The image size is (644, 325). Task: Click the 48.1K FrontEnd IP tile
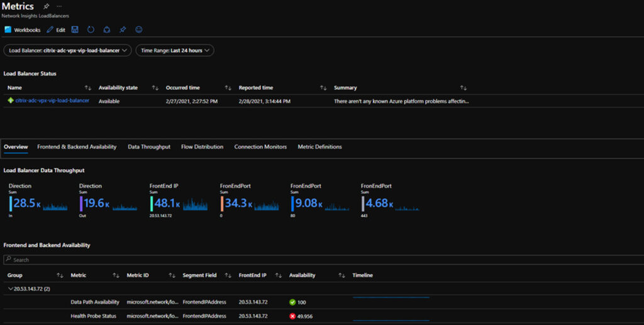pyautogui.click(x=179, y=201)
